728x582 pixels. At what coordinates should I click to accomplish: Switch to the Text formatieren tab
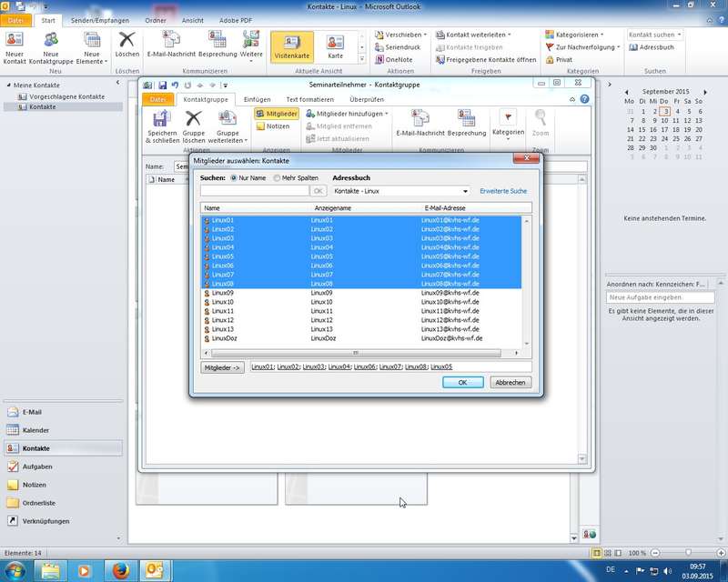pos(308,99)
